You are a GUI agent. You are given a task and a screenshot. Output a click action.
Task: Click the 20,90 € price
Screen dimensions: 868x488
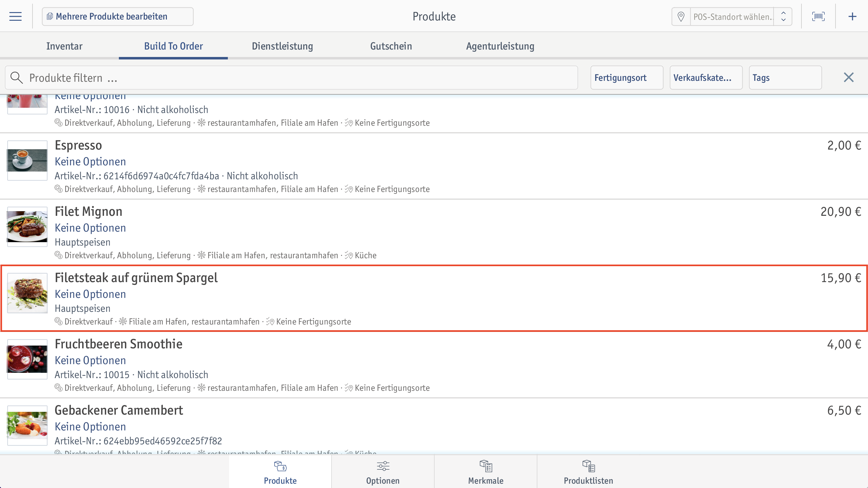(x=841, y=211)
